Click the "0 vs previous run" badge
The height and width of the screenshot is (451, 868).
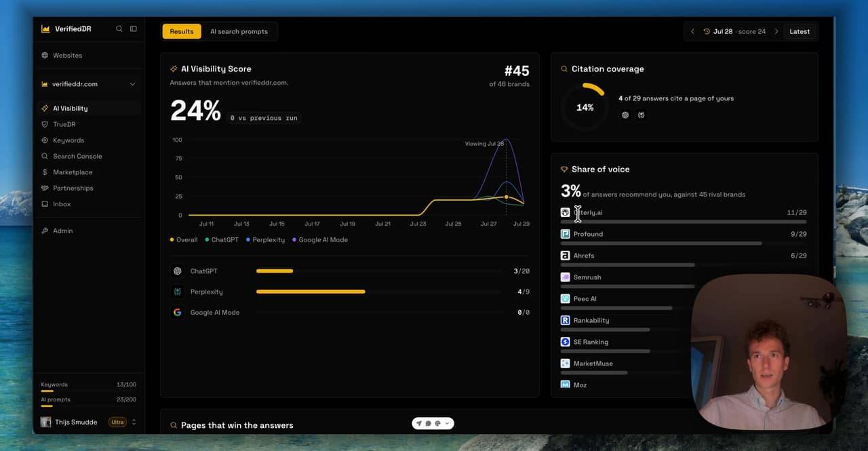click(x=264, y=118)
